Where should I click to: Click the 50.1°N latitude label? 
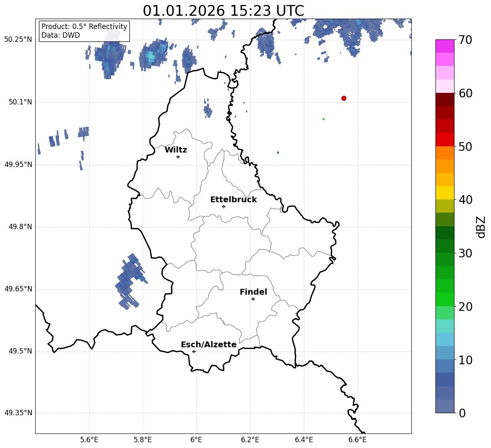[20, 102]
